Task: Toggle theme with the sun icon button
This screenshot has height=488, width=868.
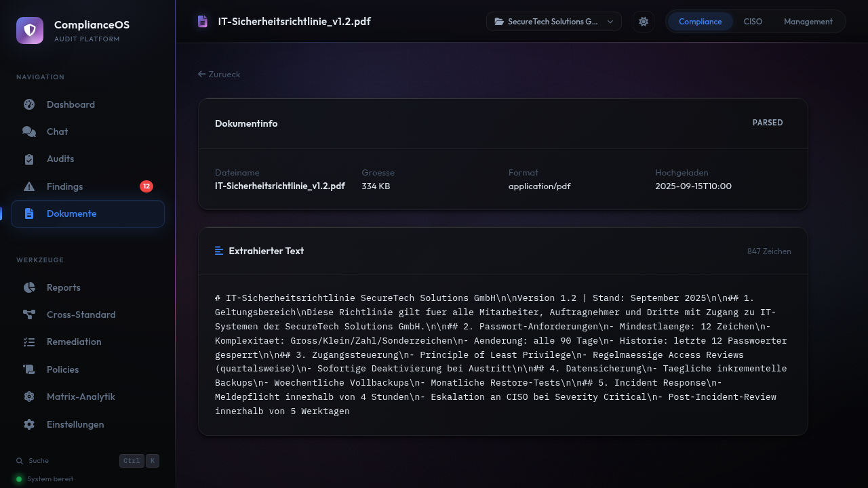Action: pyautogui.click(x=644, y=22)
